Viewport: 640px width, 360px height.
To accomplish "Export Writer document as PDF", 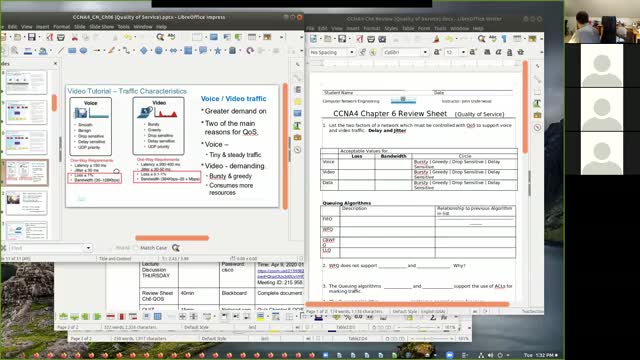I will click(360, 39).
